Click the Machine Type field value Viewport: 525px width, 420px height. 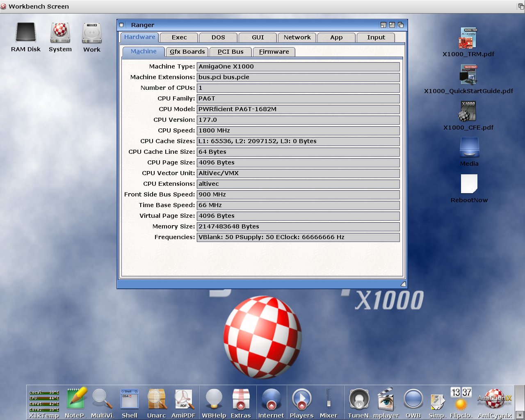pyautogui.click(x=298, y=66)
